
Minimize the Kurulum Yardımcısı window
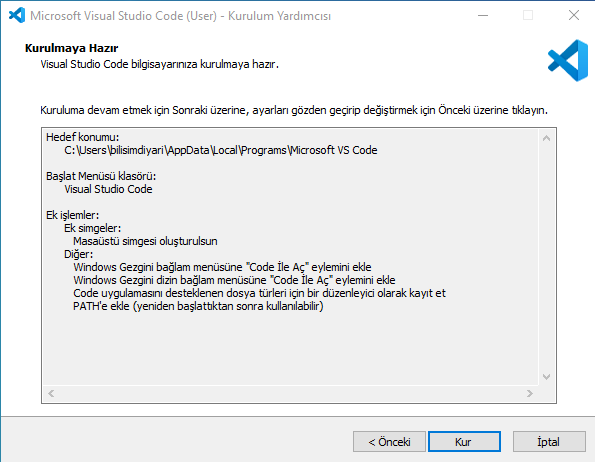point(483,16)
